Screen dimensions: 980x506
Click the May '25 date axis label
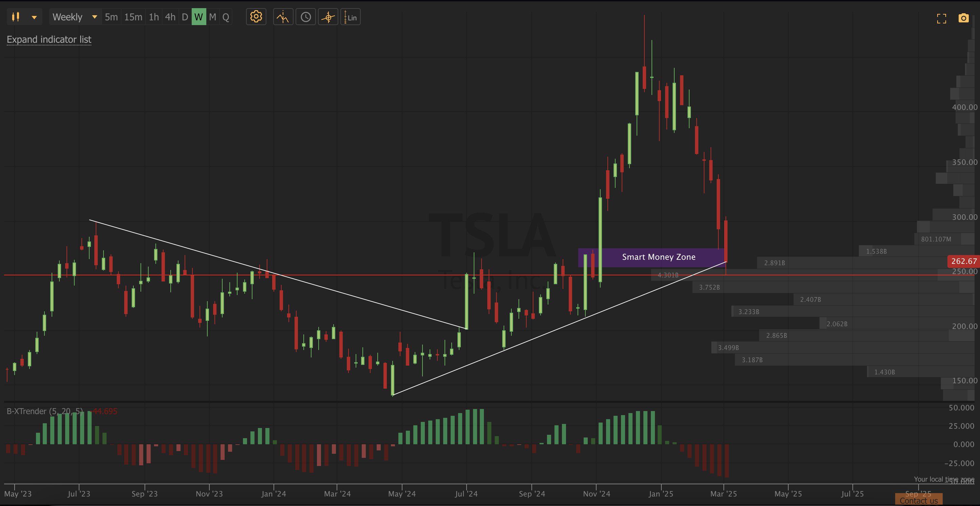pos(788,494)
